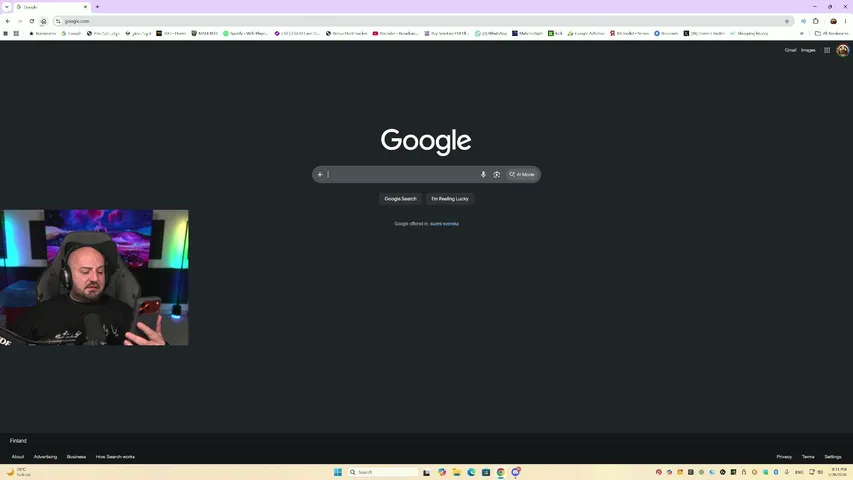Reload the page
The width and height of the screenshot is (853, 480).
32,21
